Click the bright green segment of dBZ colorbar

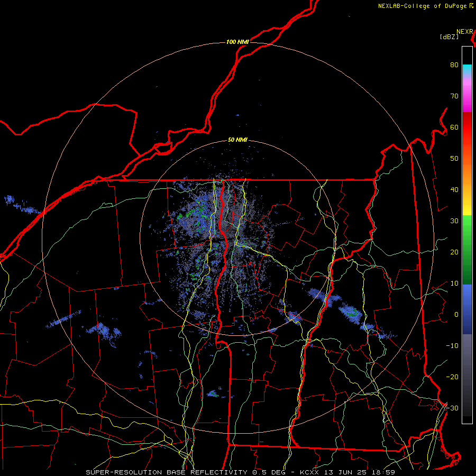click(x=467, y=224)
